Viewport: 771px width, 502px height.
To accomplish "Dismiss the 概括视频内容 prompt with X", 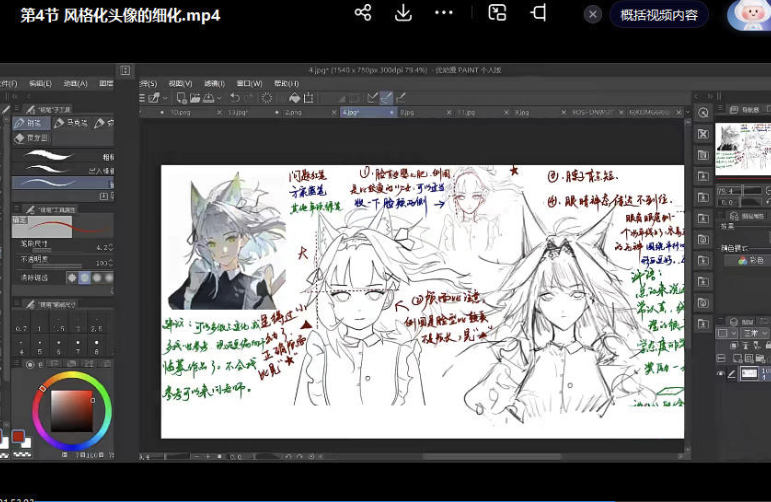I will tap(593, 15).
